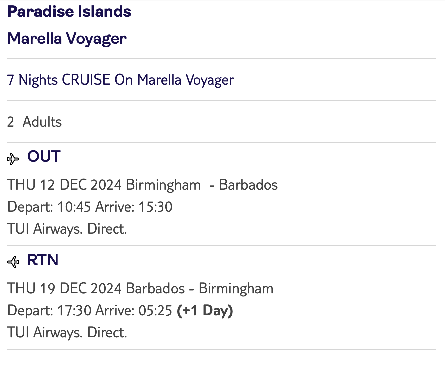Click the Depart 17:30 Arrive 05:25 times
Image resolution: width=445 pixels, height=367 pixels.
pyautogui.click(x=89, y=310)
